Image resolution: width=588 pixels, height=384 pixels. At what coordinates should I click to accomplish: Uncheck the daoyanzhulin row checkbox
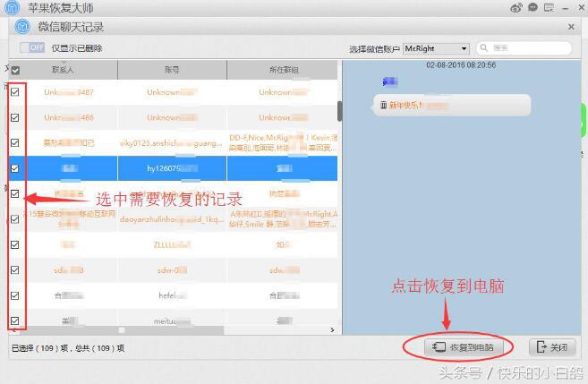point(15,219)
